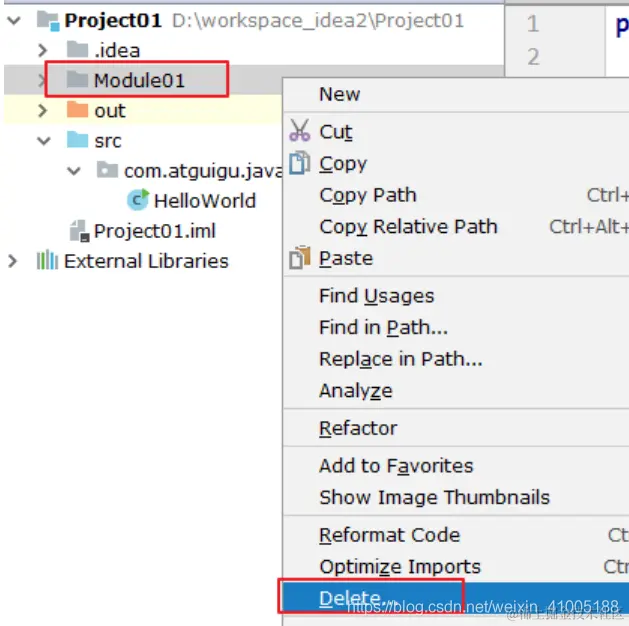Collapse the com.atguigu.java package
Viewport: 629px width, 626px height.
74,171
